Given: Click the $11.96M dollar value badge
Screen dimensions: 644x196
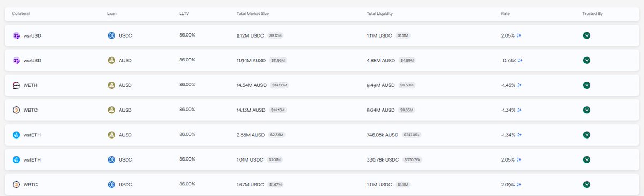Looking at the screenshot, I should point(278,60).
